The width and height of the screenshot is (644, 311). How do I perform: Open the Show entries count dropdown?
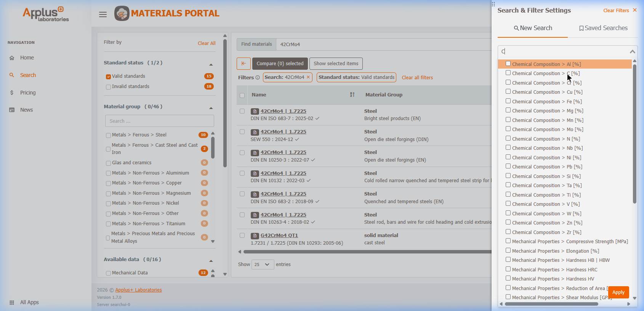tap(263, 265)
